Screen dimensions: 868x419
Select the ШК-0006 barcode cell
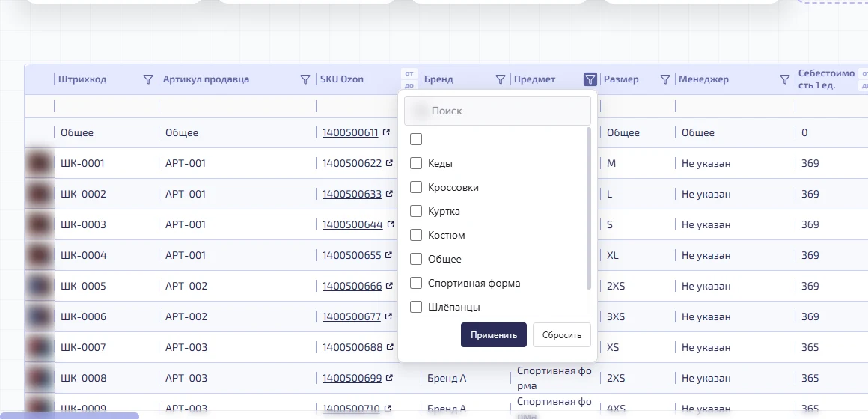point(82,316)
